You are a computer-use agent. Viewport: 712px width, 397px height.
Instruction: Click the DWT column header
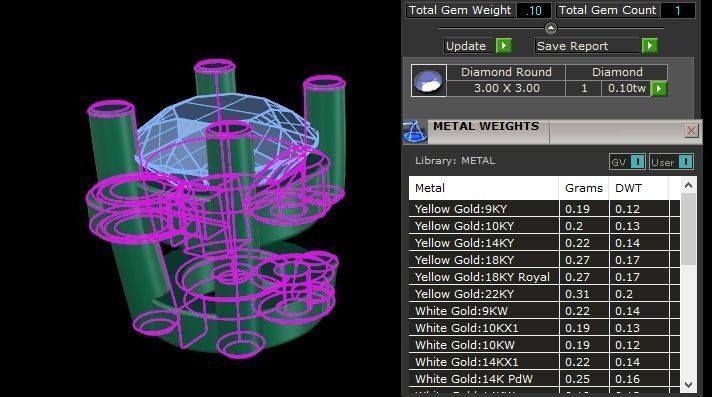638,188
